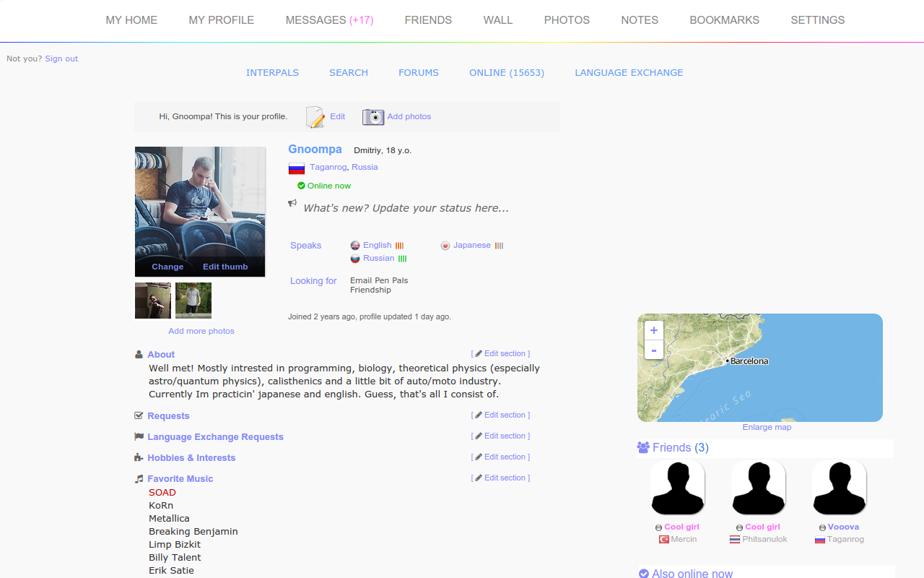The width and height of the screenshot is (924, 578).
Task: Click the status update text field
Action: pos(406,208)
